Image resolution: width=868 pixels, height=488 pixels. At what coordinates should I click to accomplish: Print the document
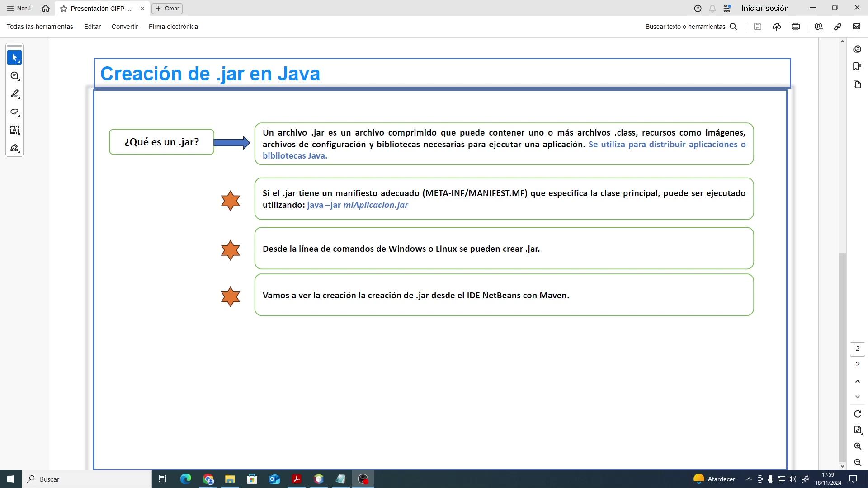coord(796,27)
